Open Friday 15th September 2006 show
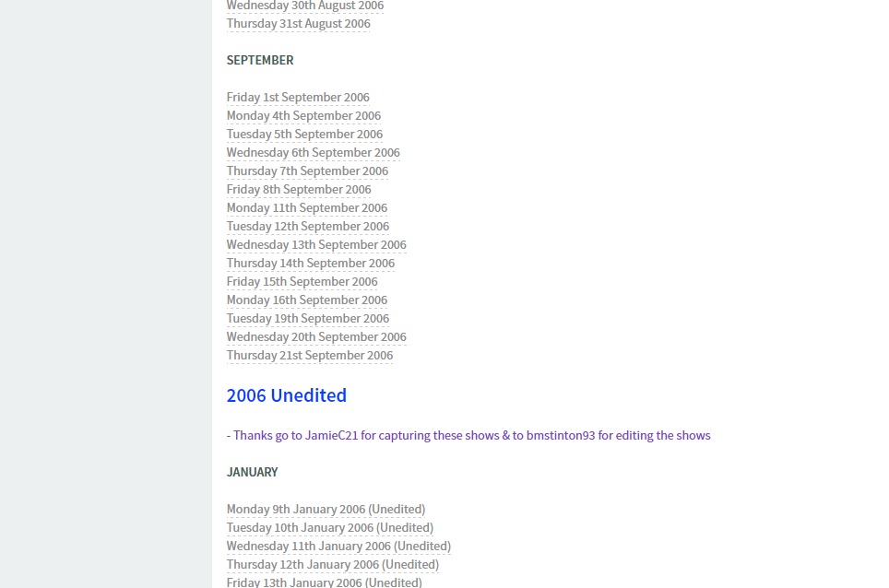 tap(302, 282)
